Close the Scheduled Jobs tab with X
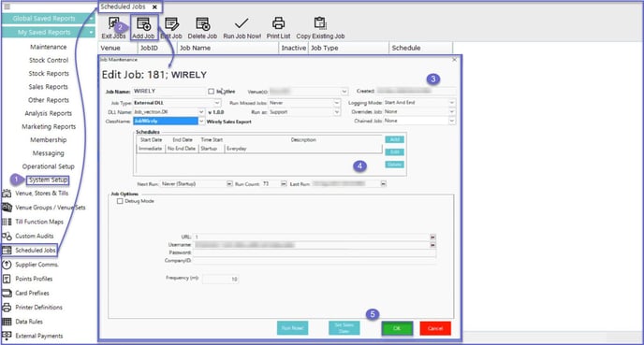Image resolution: width=644 pixels, height=345 pixels. point(154,7)
